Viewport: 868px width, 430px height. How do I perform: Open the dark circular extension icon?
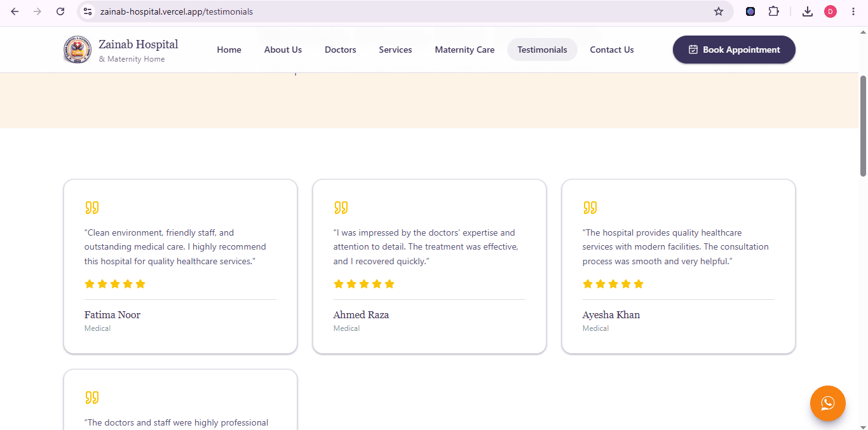[750, 11]
